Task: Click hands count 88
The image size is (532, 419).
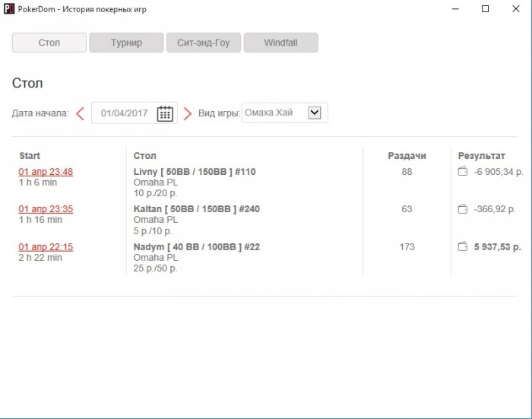Action: point(407,171)
